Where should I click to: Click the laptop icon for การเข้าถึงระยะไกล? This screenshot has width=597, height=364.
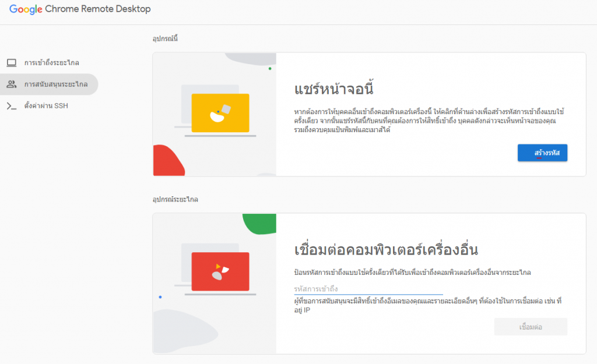coord(12,63)
